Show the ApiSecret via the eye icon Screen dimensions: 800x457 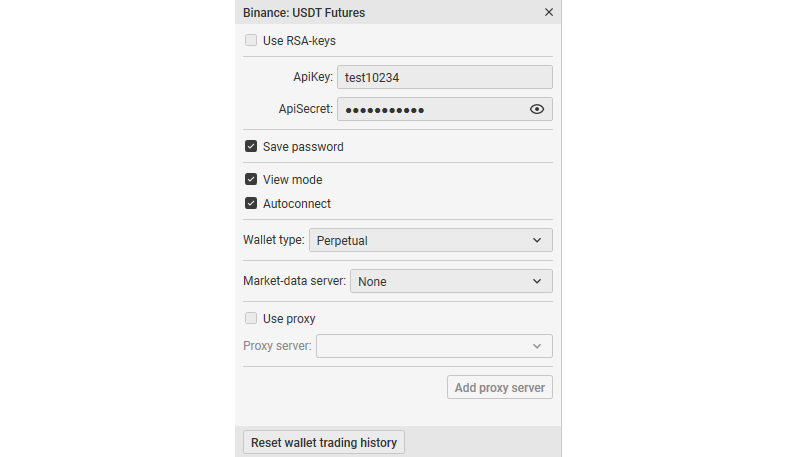pyautogui.click(x=537, y=109)
